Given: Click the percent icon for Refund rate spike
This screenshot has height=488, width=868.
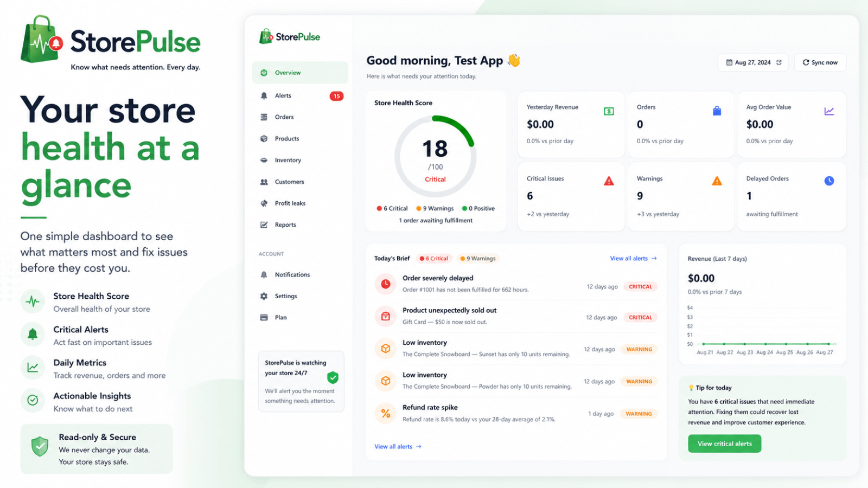Looking at the screenshot, I should [x=385, y=414].
